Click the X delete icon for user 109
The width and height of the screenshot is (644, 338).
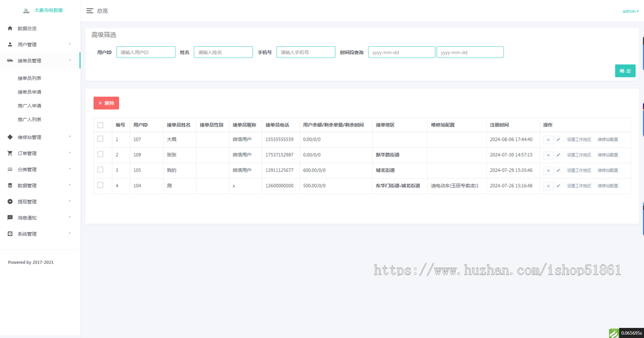(548, 155)
